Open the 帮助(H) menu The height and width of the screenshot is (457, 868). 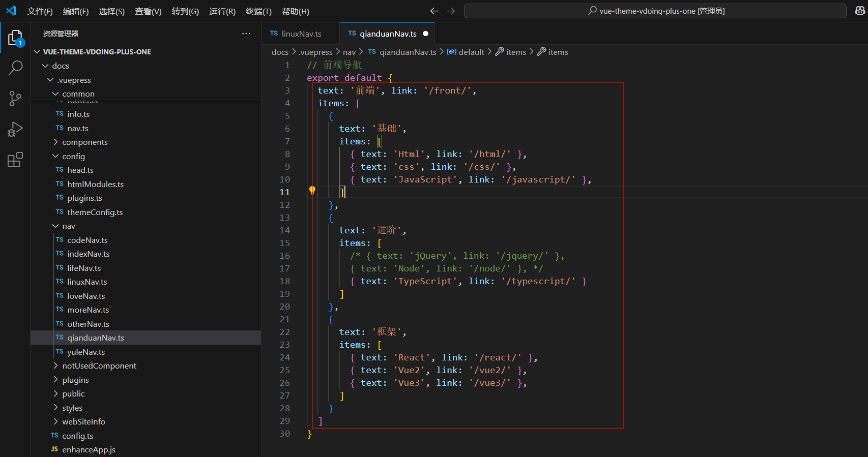(296, 11)
